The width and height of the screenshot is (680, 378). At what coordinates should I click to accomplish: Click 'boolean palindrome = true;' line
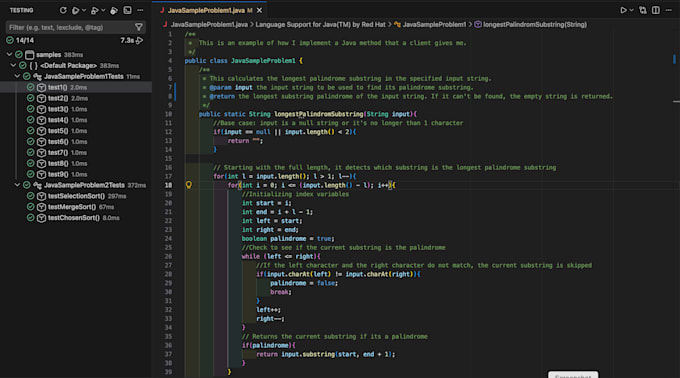(288, 238)
